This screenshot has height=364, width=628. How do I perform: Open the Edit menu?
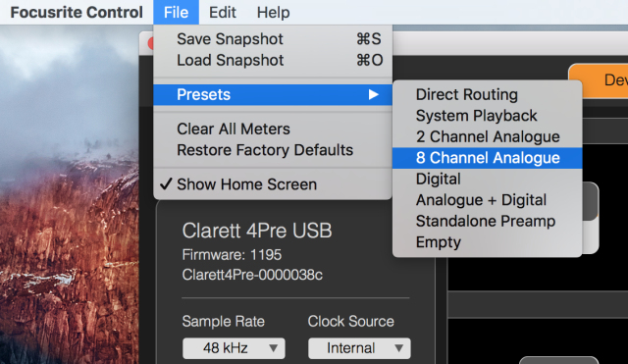[x=223, y=13]
